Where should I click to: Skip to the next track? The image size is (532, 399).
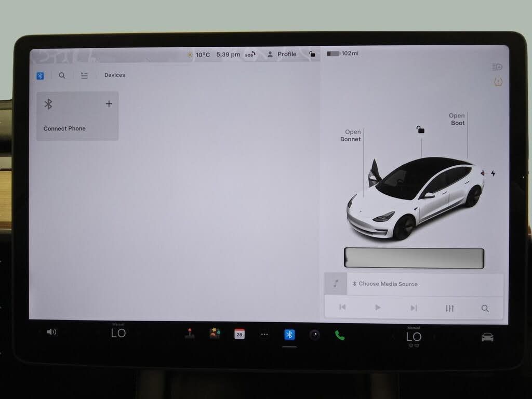tap(414, 308)
